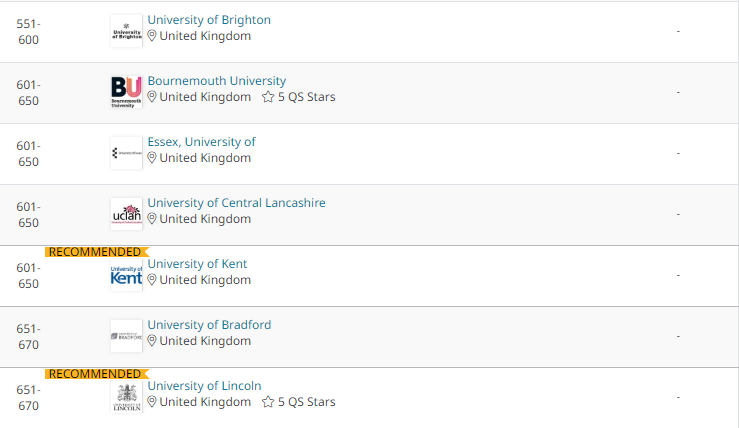Screen dimensions: 739x428
Task: Click Bournemouth's 5 QS Stars star icon
Action: pos(268,97)
